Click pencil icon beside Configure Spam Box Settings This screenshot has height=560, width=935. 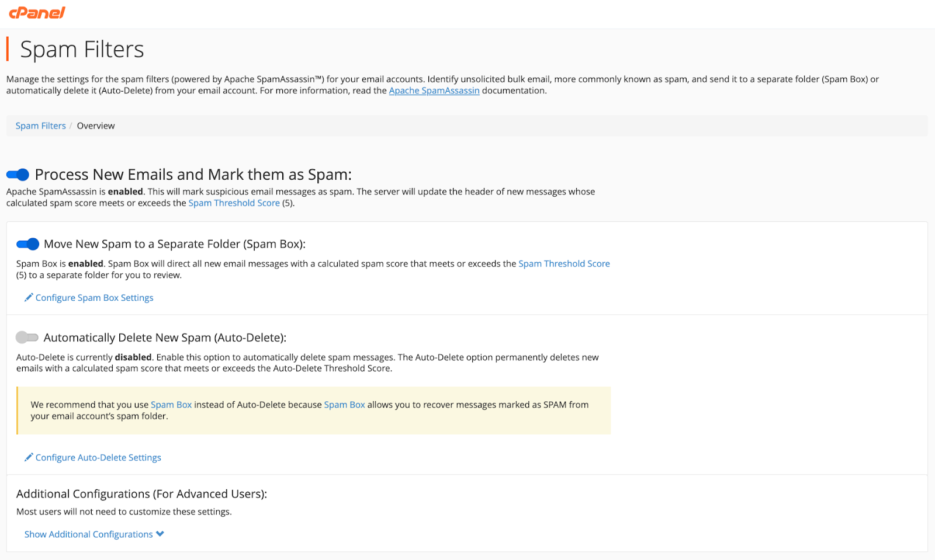(x=29, y=298)
